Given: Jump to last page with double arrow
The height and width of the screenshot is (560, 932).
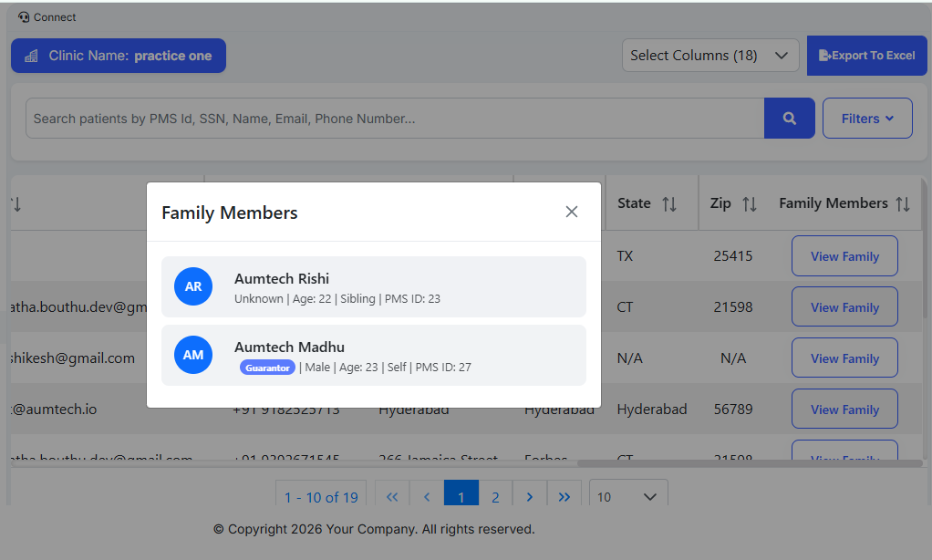Looking at the screenshot, I should click(564, 497).
